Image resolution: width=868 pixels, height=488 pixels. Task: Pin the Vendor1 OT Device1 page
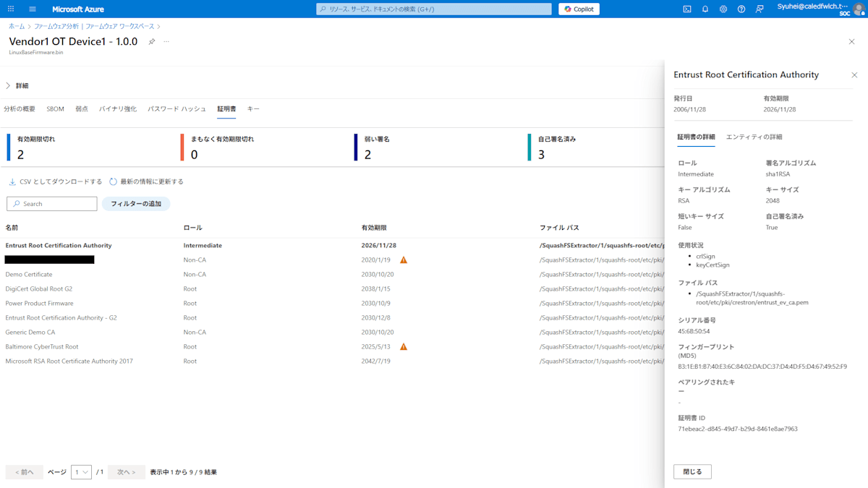(x=151, y=42)
